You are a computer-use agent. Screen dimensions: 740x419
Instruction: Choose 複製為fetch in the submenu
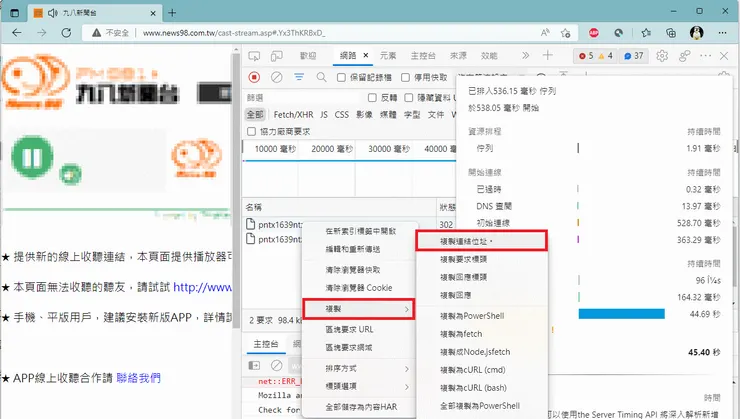[x=482, y=334]
